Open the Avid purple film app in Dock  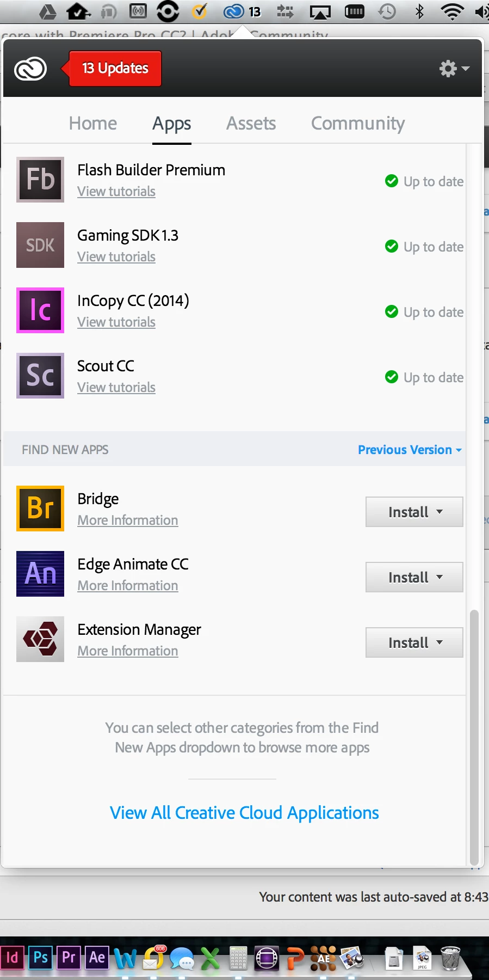267,959
